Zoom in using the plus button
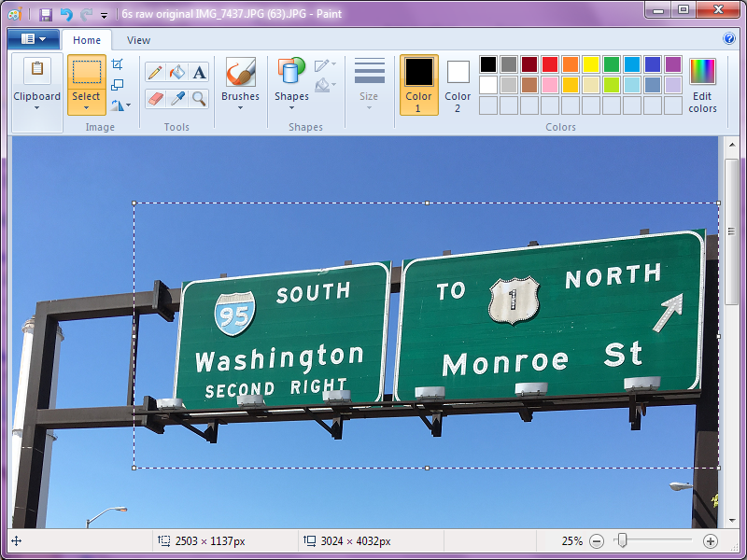747x560 pixels. click(711, 541)
